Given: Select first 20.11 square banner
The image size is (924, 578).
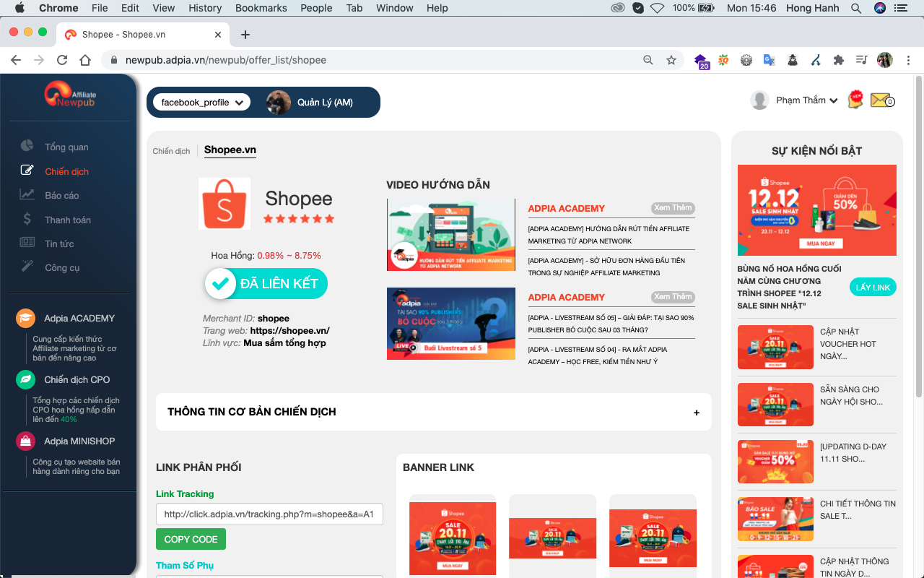Looking at the screenshot, I should coord(453,538).
